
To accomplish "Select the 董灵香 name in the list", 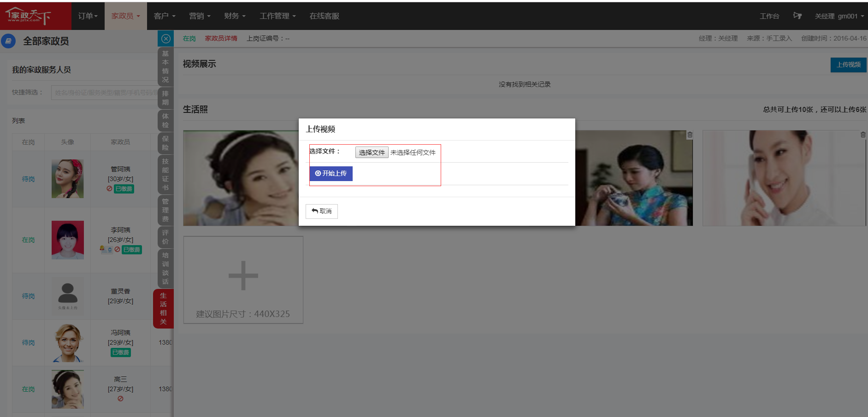I will (120, 291).
